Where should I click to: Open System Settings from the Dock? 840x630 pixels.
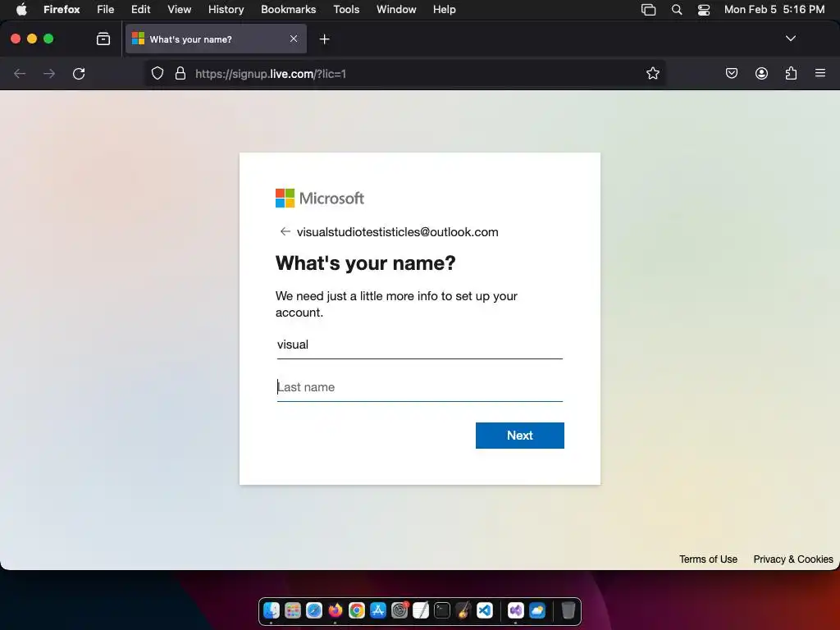[x=399, y=610]
